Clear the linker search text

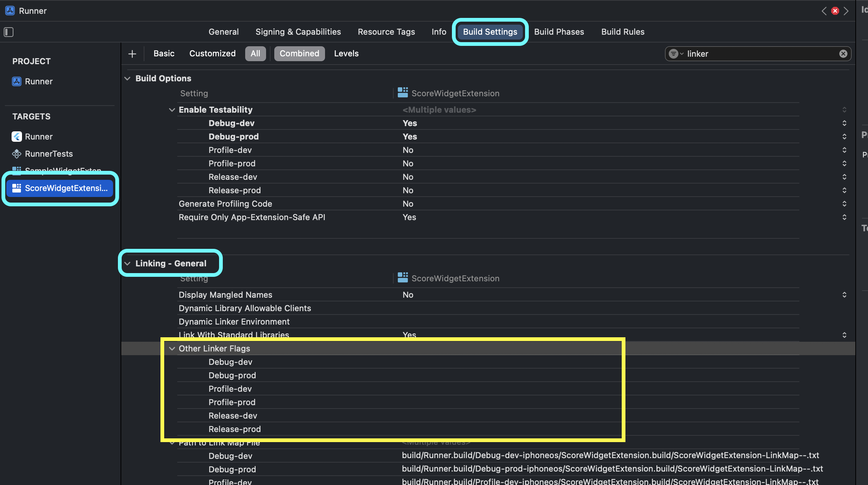[x=843, y=54]
